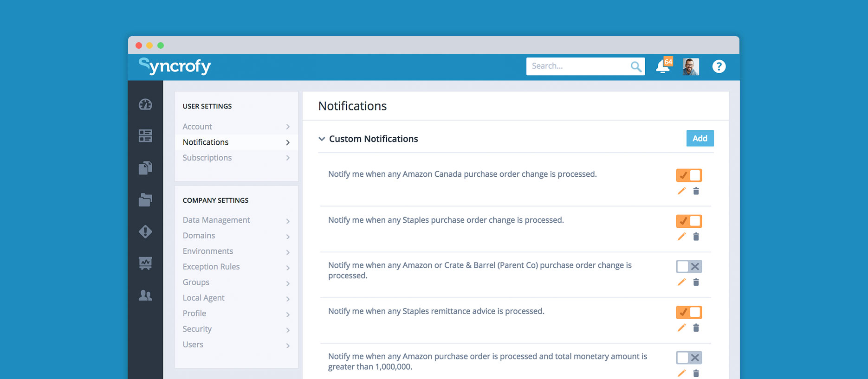Delete the Amazon Canada purchase order notification
Image resolution: width=868 pixels, height=379 pixels.
pos(696,191)
